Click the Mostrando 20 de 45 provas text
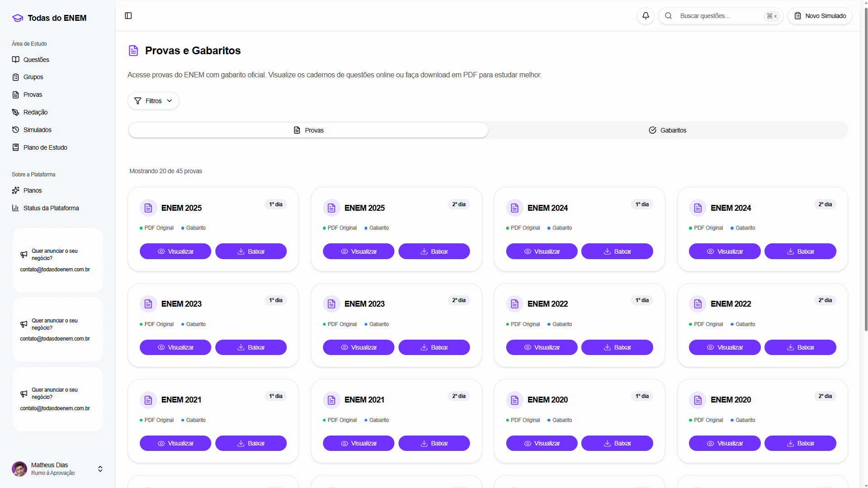Screen dimensions: 868x488 pos(166,171)
